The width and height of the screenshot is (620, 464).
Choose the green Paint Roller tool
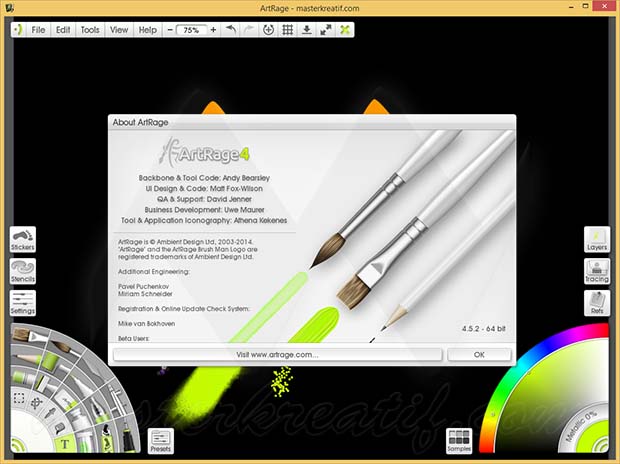coord(50,360)
